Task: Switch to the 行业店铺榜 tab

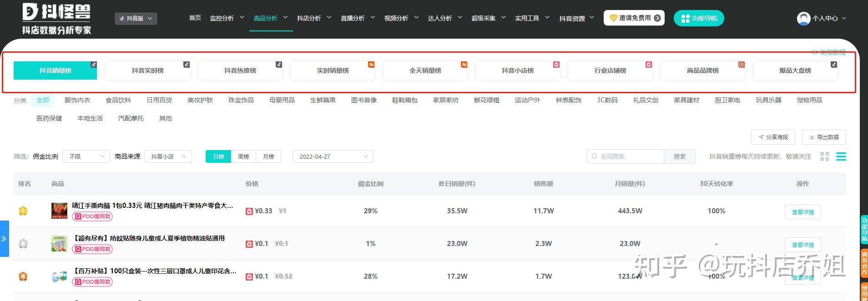Action: (611, 70)
